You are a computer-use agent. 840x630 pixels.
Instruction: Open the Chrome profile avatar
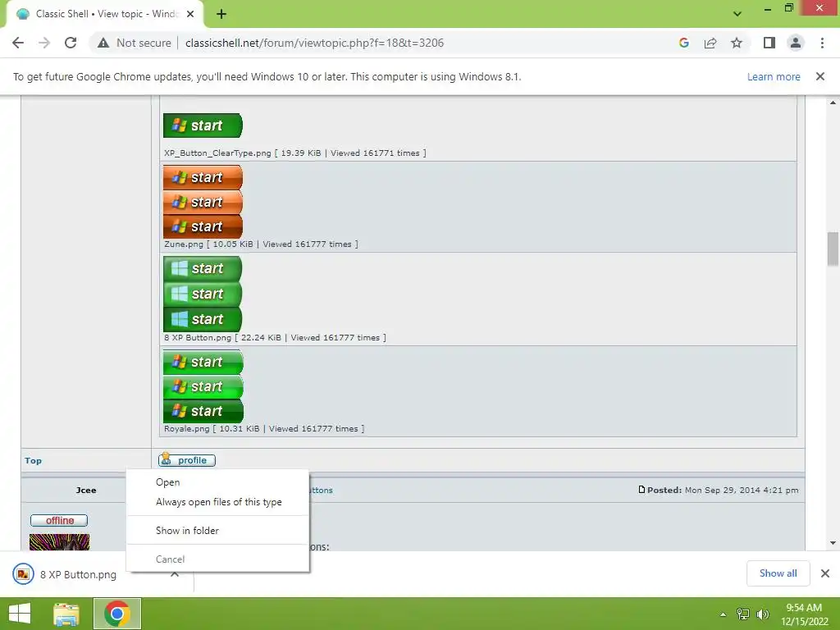tap(796, 43)
